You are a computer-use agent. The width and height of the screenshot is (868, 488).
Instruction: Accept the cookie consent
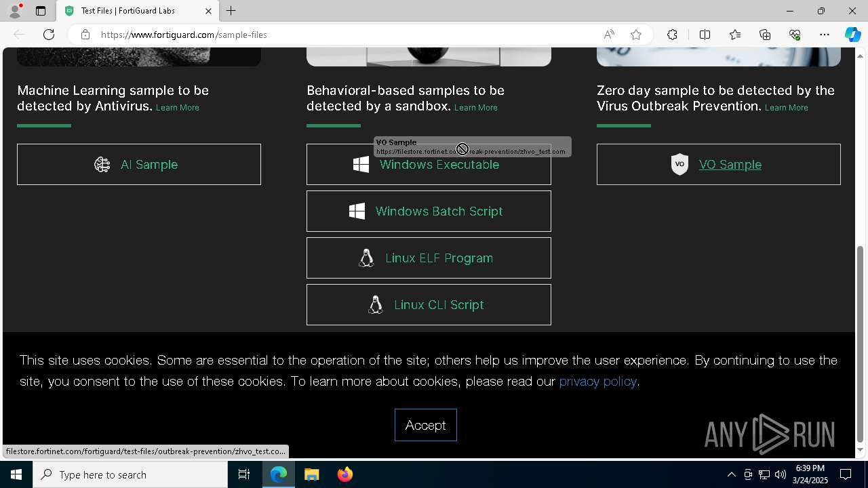(x=426, y=425)
